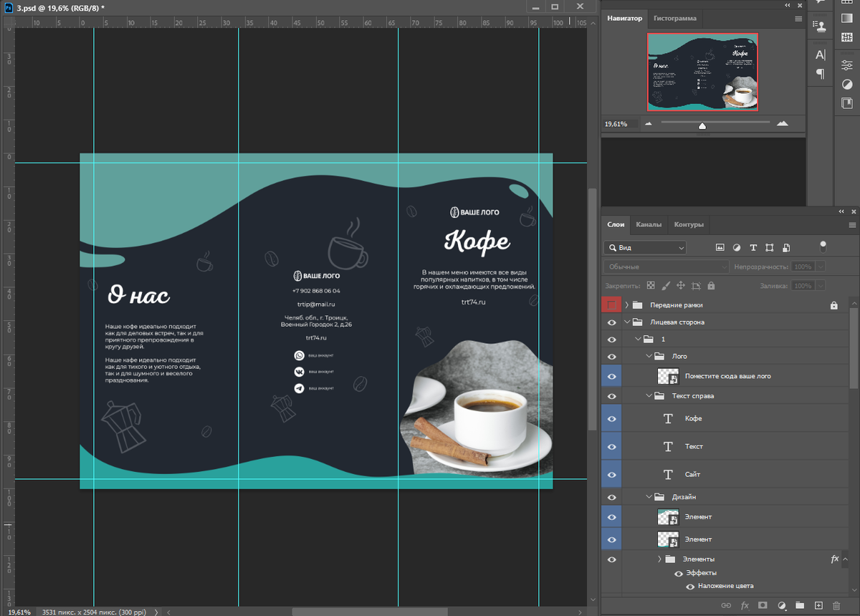Image resolution: width=860 pixels, height=616 pixels.
Task: Zoom out using small mountains icon in Navigator
Action: point(649,124)
